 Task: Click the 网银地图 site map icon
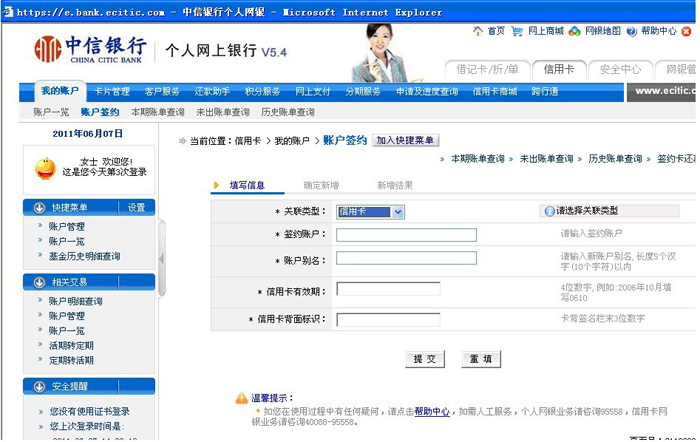(574, 31)
